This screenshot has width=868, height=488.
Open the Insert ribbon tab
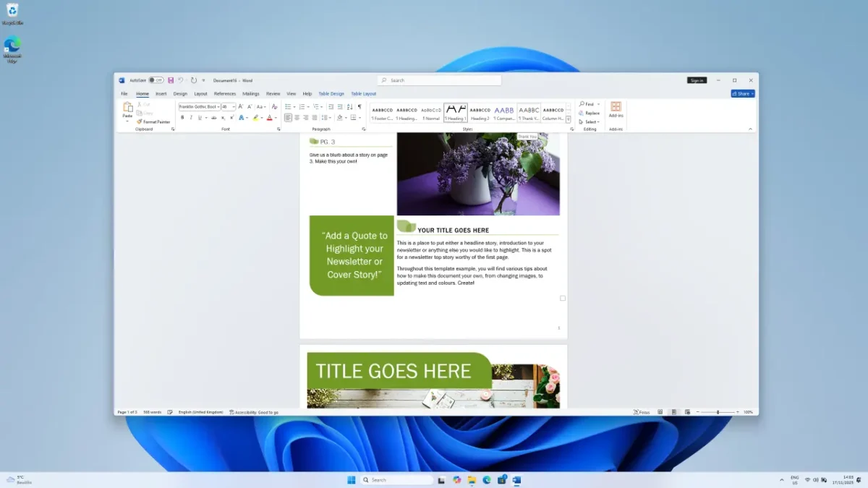point(161,93)
